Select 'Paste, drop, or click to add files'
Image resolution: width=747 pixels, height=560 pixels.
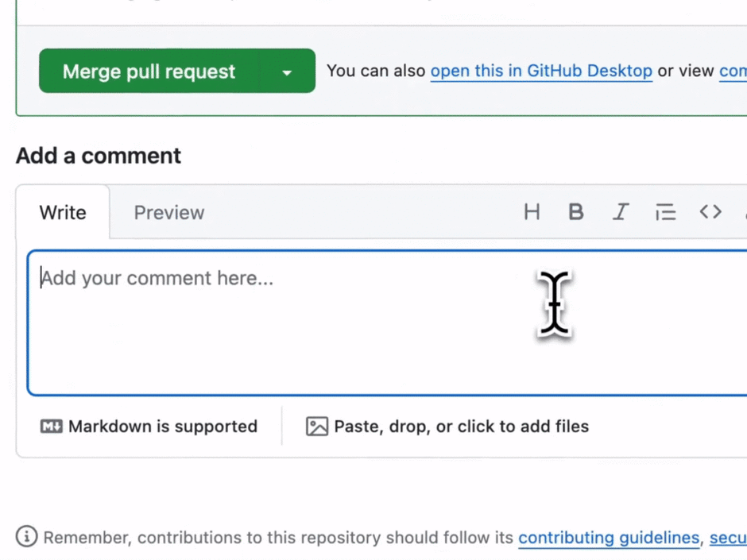click(x=461, y=427)
